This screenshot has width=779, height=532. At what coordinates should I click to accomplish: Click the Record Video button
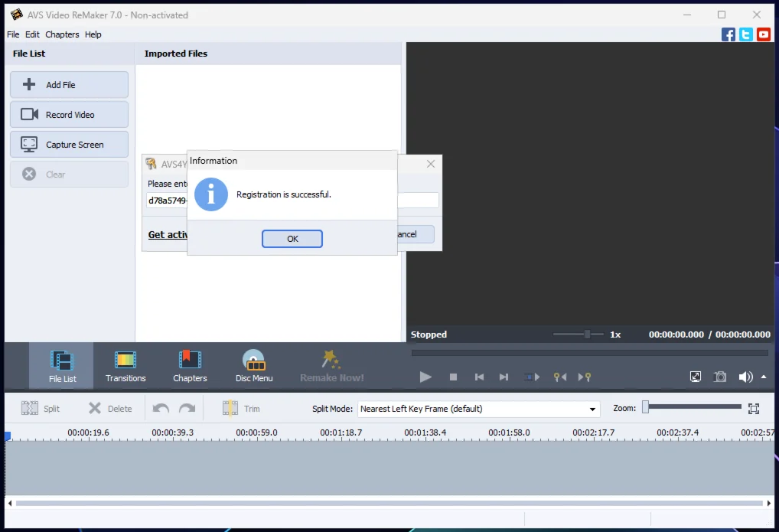pos(69,114)
